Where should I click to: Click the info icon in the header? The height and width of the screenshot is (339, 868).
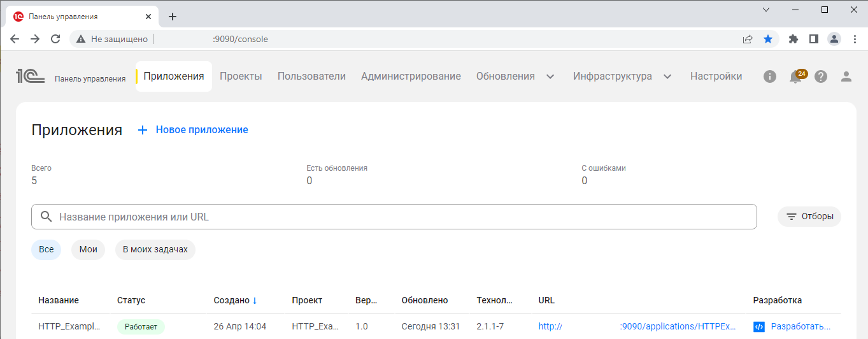pyautogui.click(x=770, y=76)
